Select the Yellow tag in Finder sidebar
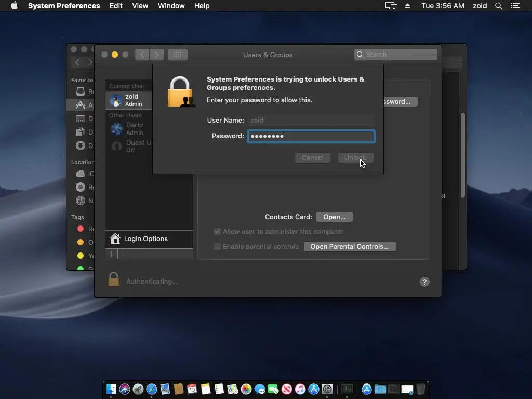The image size is (532, 399). pyautogui.click(x=81, y=256)
